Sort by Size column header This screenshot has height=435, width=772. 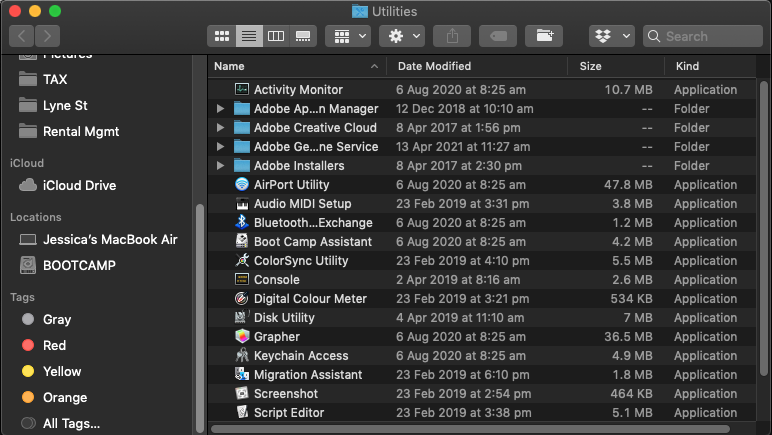[616, 66]
